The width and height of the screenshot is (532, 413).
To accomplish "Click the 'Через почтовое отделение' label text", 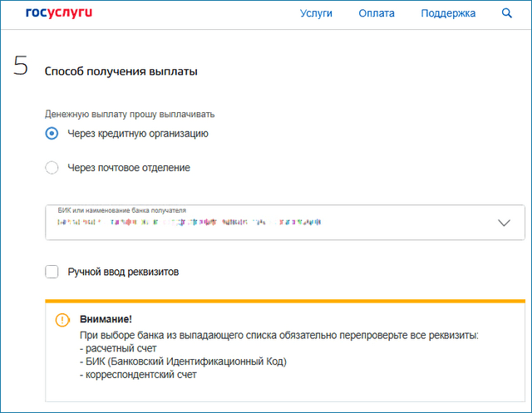I will (129, 168).
